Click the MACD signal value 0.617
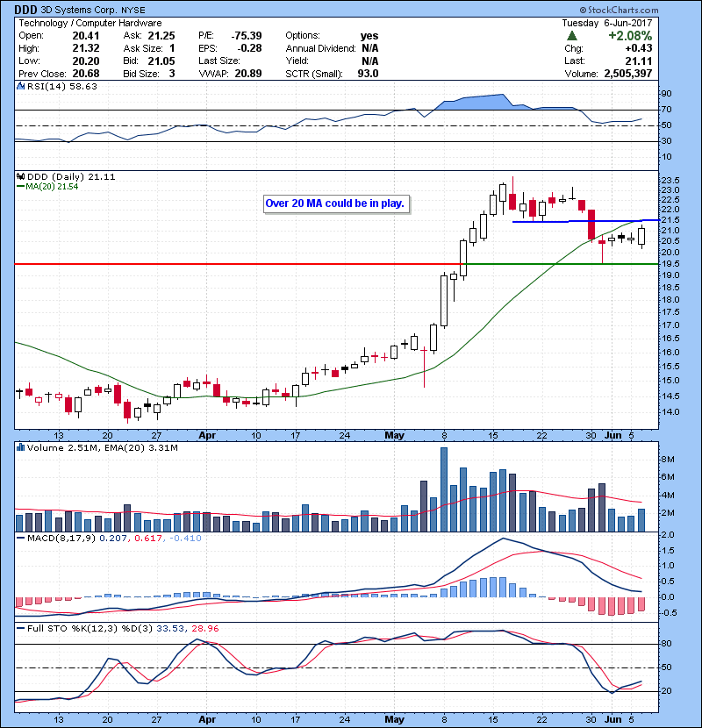The image size is (702, 728). coord(147,539)
